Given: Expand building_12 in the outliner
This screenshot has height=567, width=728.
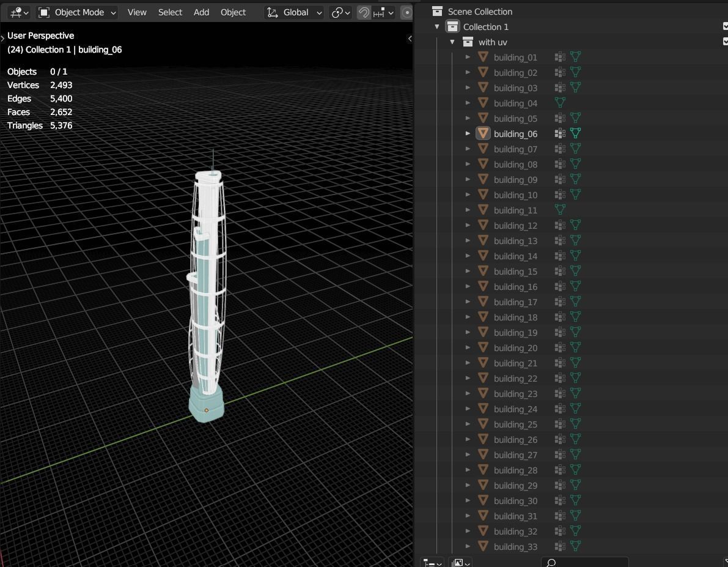Looking at the screenshot, I should (468, 225).
